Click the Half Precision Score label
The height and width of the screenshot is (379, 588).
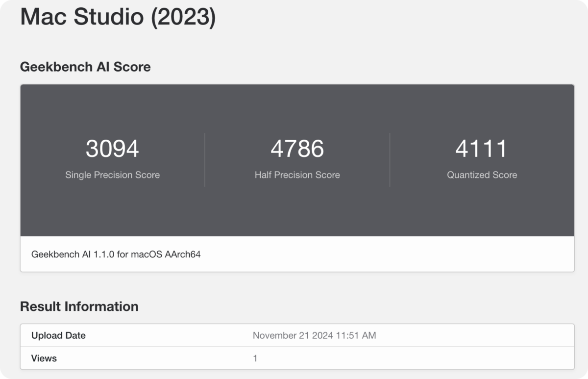pos(297,175)
